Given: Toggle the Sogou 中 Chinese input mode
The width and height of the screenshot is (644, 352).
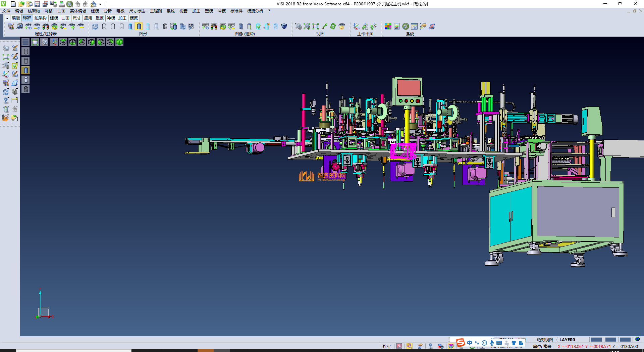Looking at the screenshot, I should point(470,343).
